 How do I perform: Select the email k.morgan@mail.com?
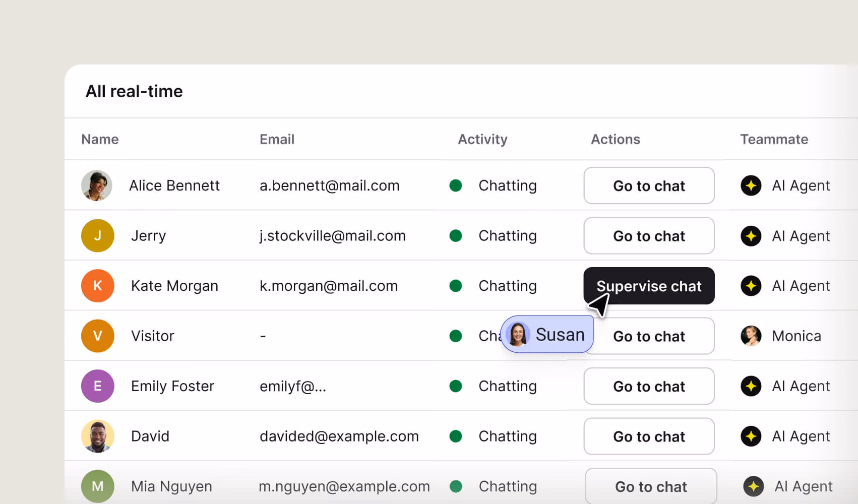point(328,286)
